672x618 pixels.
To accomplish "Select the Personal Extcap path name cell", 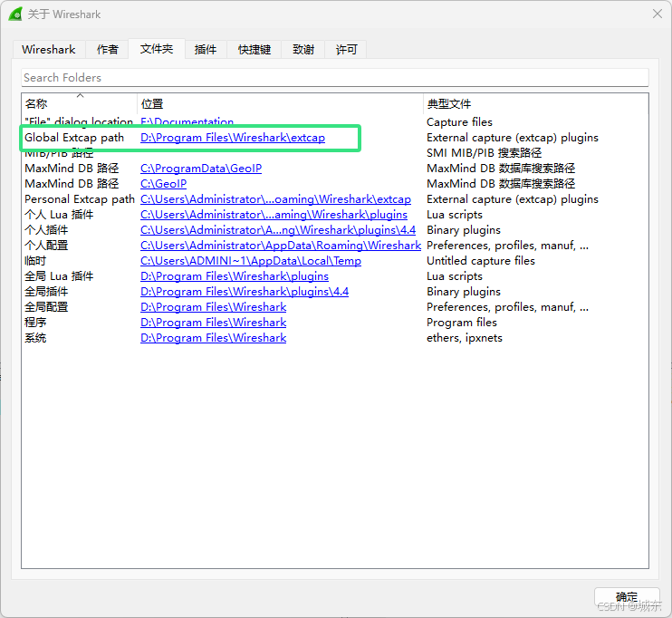I will click(x=80, y=199).
